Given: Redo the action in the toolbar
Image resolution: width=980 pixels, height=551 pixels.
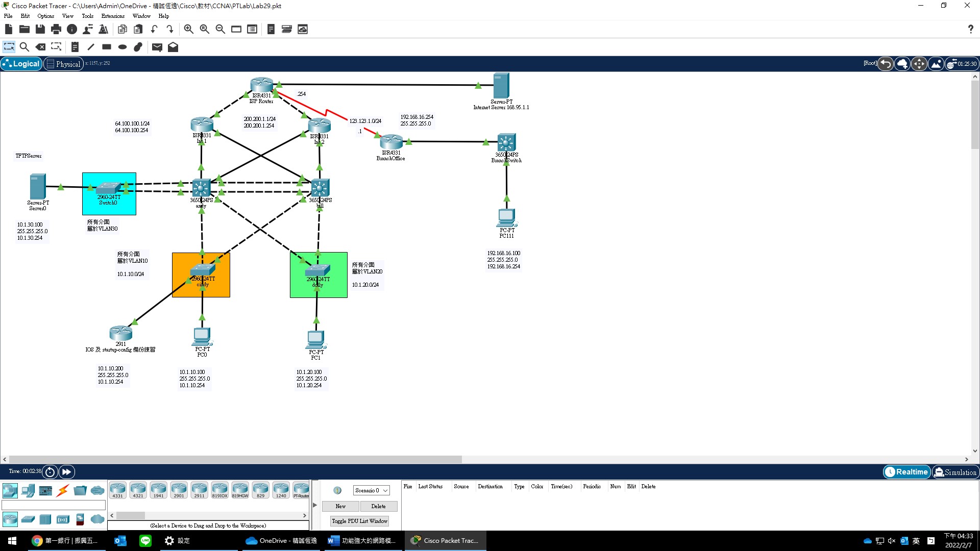Looking at the screenshot, I should (170, 29).
